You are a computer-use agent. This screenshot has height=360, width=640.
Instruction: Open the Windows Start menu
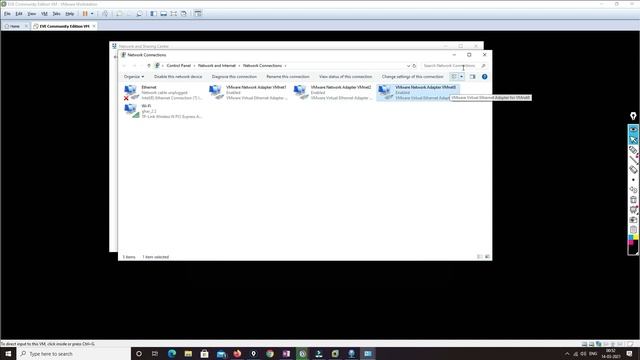coord(8,354)
